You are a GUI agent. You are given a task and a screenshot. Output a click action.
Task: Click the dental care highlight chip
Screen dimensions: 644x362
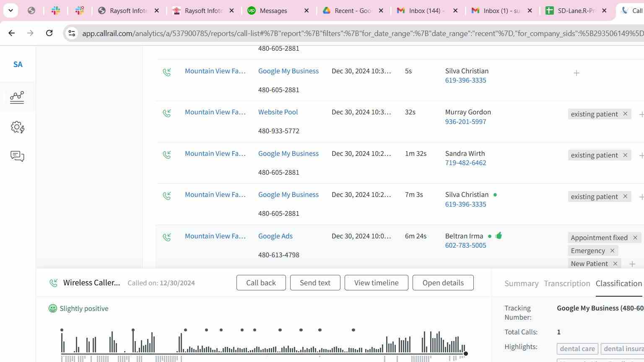tap(577, 349)
